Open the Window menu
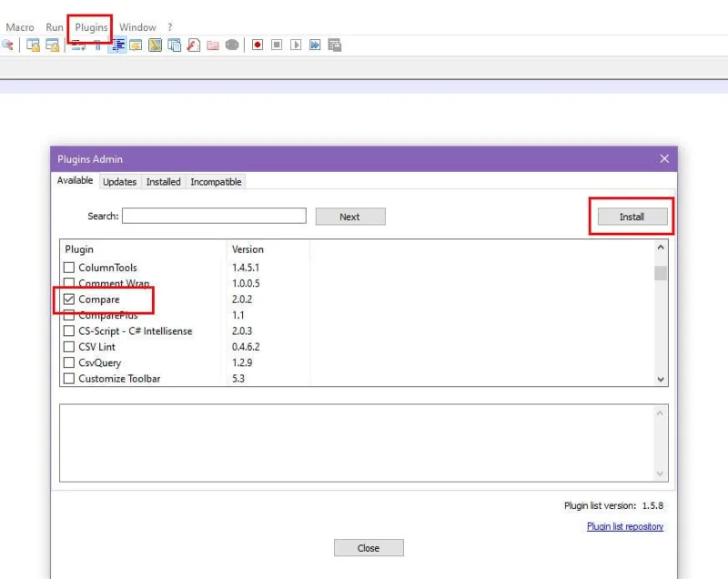Screen dimensions: 728x579 click(x=137, y=27)
